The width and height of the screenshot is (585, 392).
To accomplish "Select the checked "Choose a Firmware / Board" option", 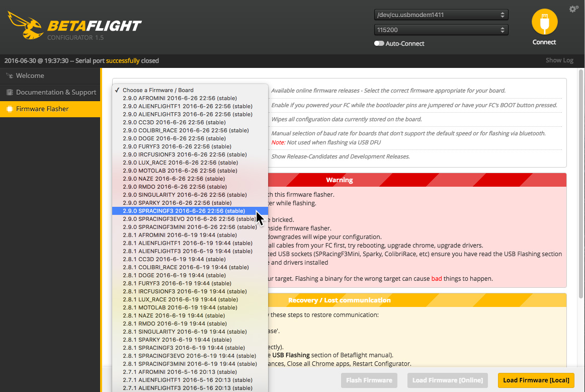I will pyautogui.click(x=190, y=90).
